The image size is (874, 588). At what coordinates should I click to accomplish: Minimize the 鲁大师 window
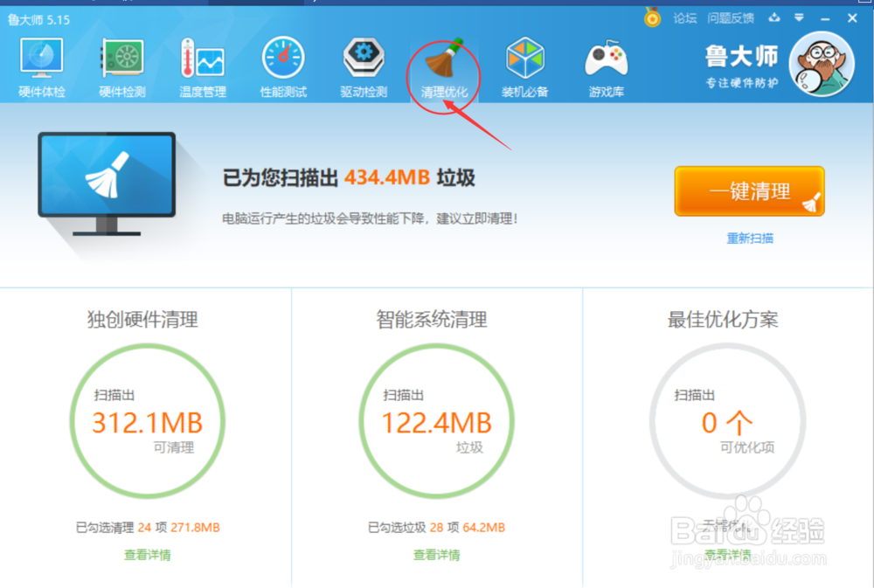click(x=826, y=19)
